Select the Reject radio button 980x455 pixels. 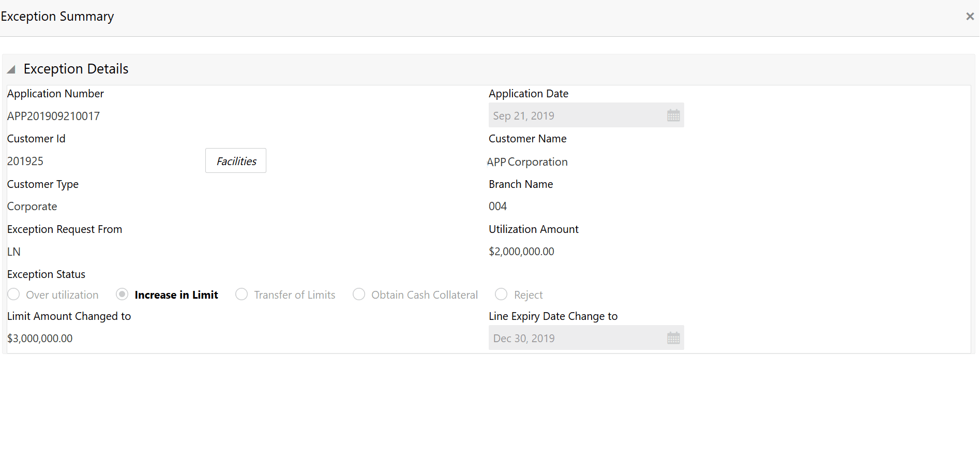click(x=501, y=295)
